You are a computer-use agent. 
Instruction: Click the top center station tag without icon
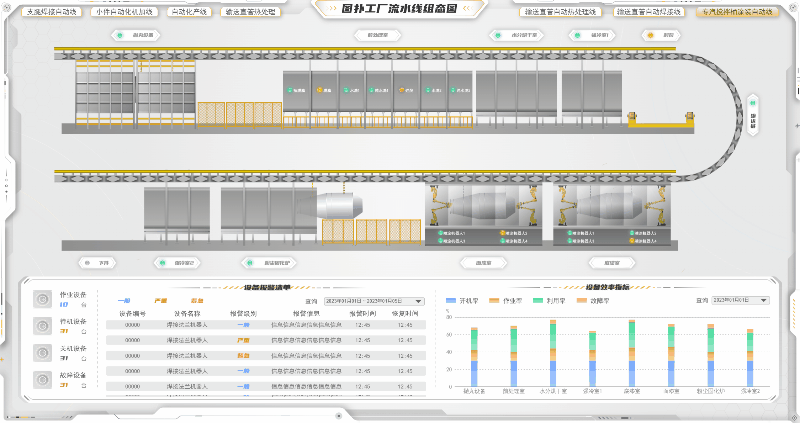378,35
